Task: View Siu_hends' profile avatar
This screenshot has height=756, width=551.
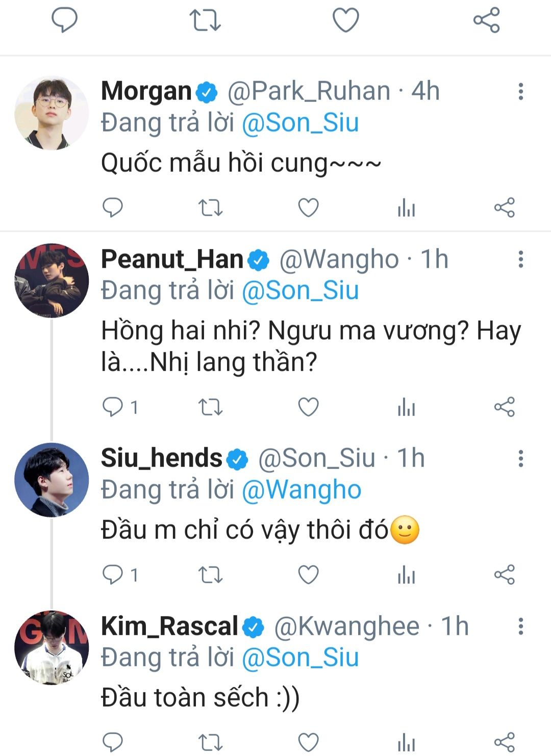Action: [x=51, y=480]
